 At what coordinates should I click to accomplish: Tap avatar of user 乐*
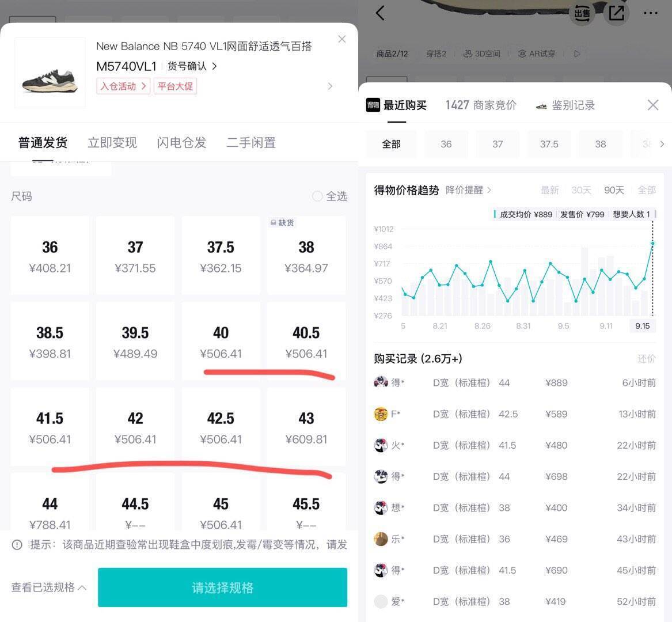pyautogui.click(x=381, y=539)
